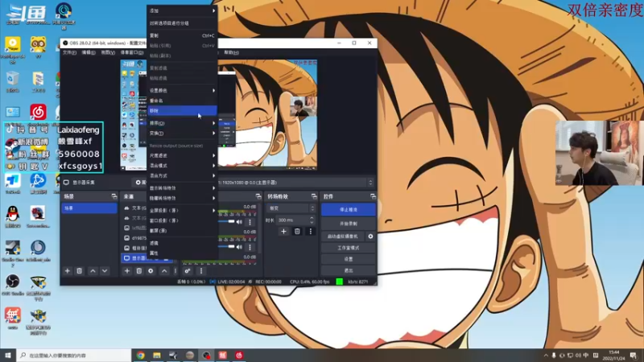Add a source with the plus icon in 来源 dock
Screen dimensions: 644x362
[127, 271]
